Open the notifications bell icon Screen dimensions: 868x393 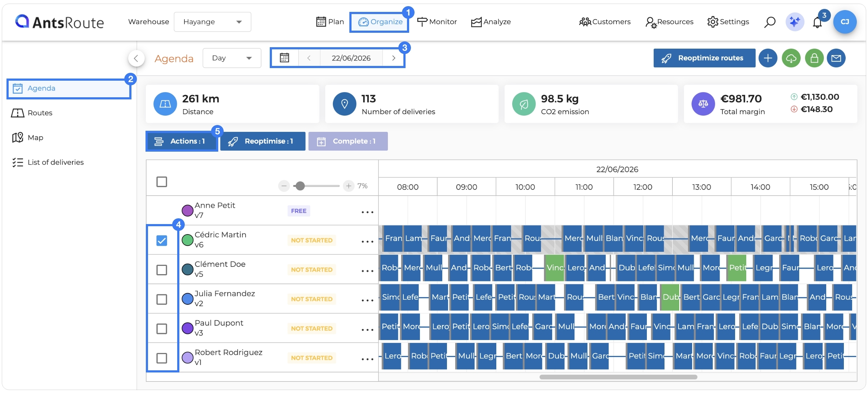(817, 22)
